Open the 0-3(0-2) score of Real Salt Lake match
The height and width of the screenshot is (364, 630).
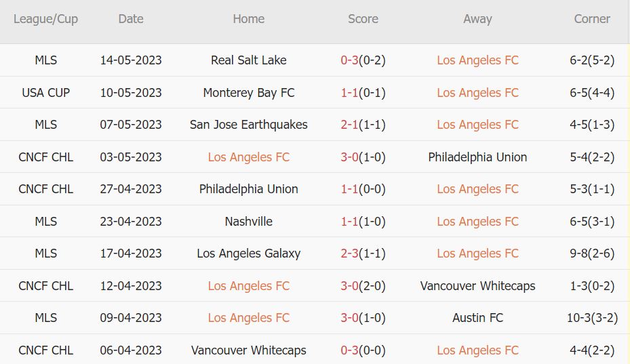[363, 60]
